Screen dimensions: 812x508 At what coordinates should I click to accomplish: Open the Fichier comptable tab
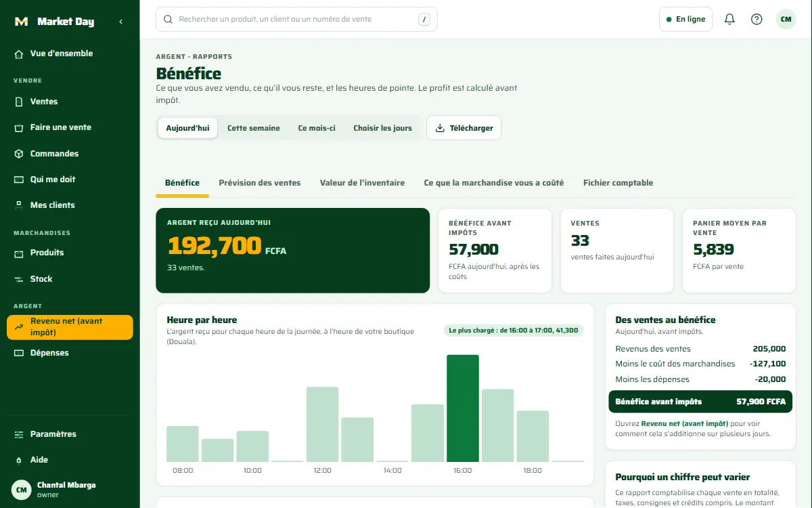(x=618, y=183)
